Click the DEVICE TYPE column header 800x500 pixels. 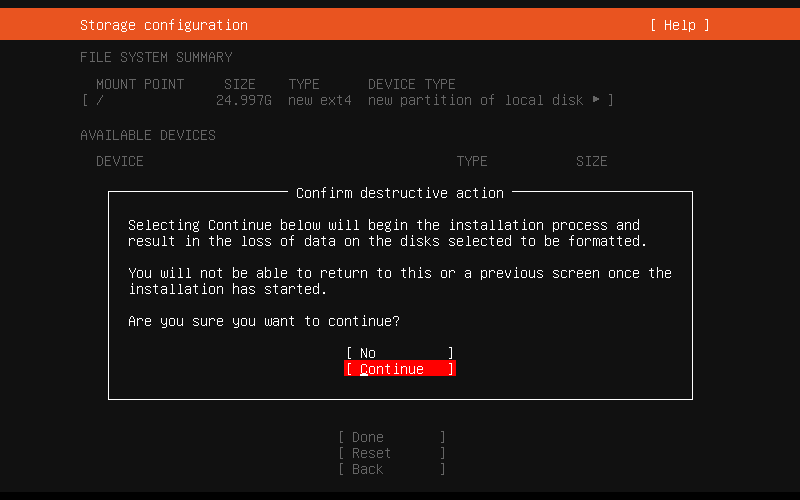coord(411,84)
